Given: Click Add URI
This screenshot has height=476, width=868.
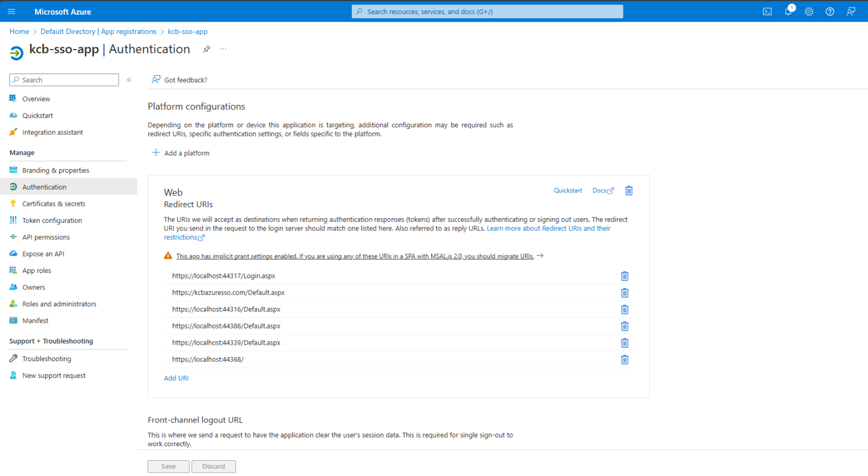Looking at the screenshot, I should [176, 378].
